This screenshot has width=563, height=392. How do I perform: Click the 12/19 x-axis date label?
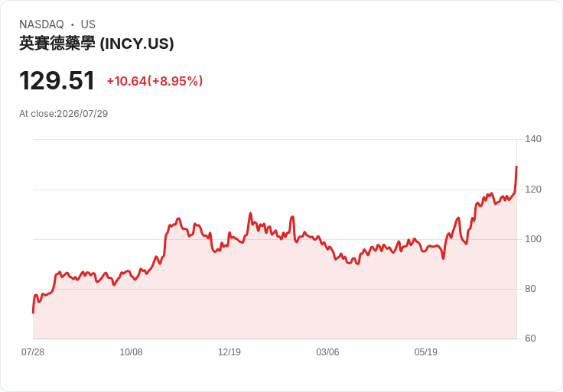[229, 352]
